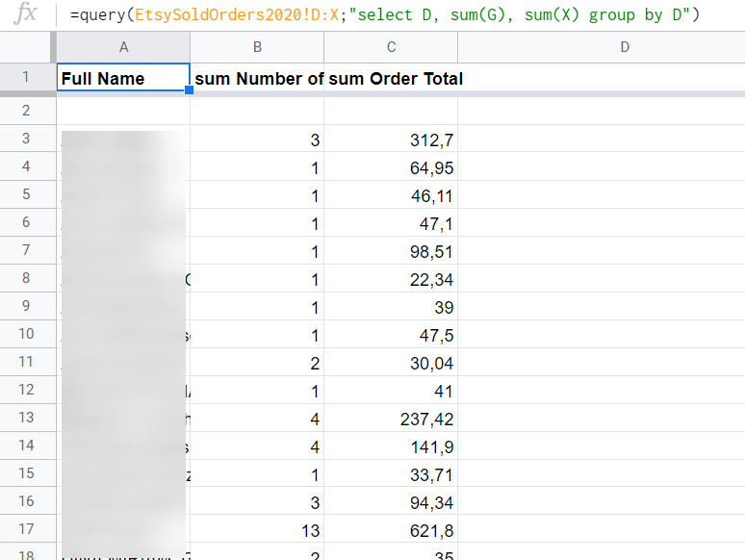Select row 16 header
The height and width of the screenshot is (560, 745).
[x=26, y=501]
